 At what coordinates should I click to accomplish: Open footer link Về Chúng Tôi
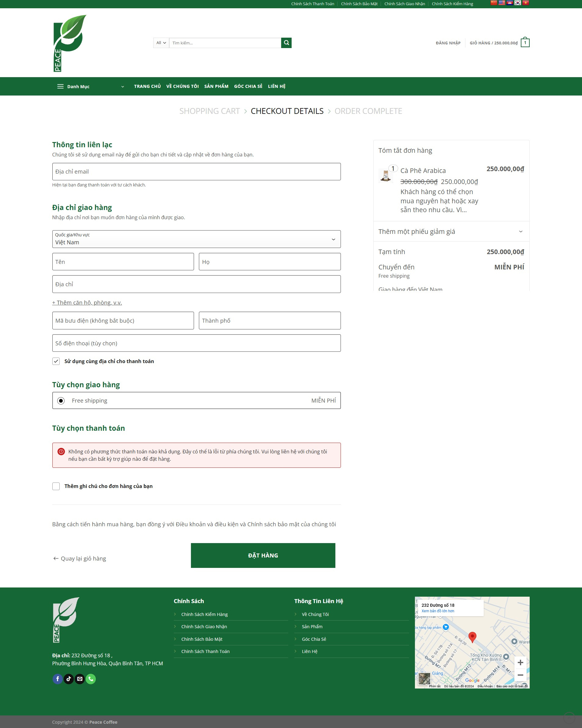coord(315,614)
